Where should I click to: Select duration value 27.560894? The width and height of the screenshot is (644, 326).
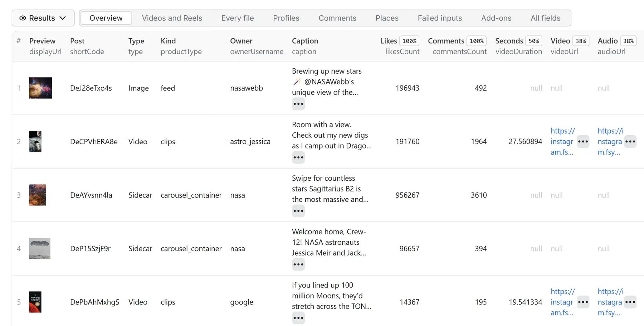tap(525, 141)
